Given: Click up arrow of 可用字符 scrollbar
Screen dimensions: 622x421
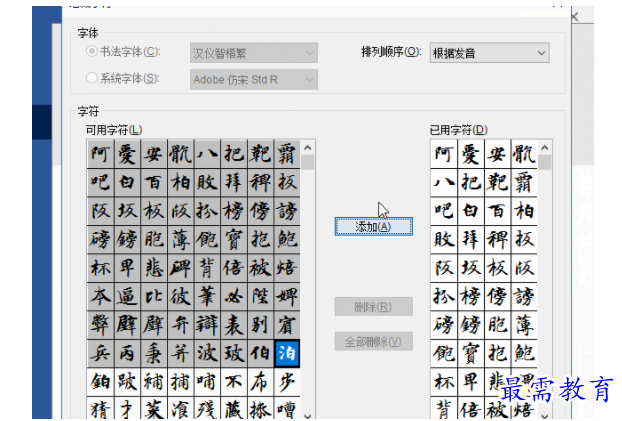Looking at the screenshot, I should pyautogui.click(x=307, y=148).
